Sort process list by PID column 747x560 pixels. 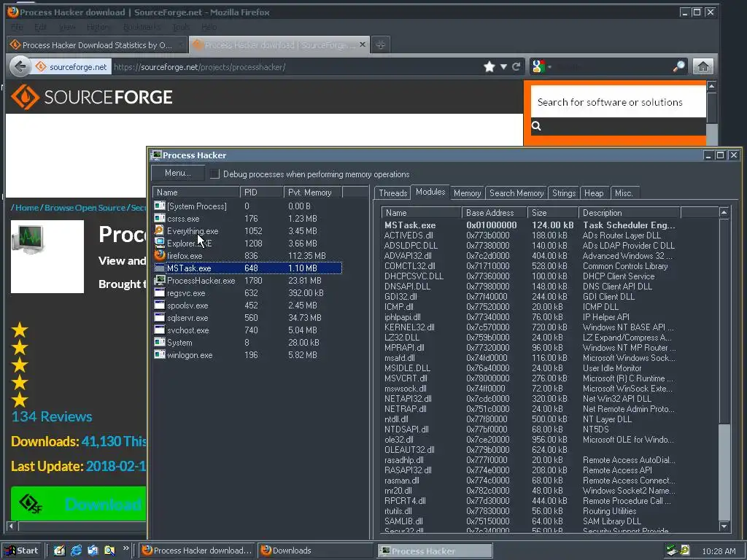click(262, 192)
